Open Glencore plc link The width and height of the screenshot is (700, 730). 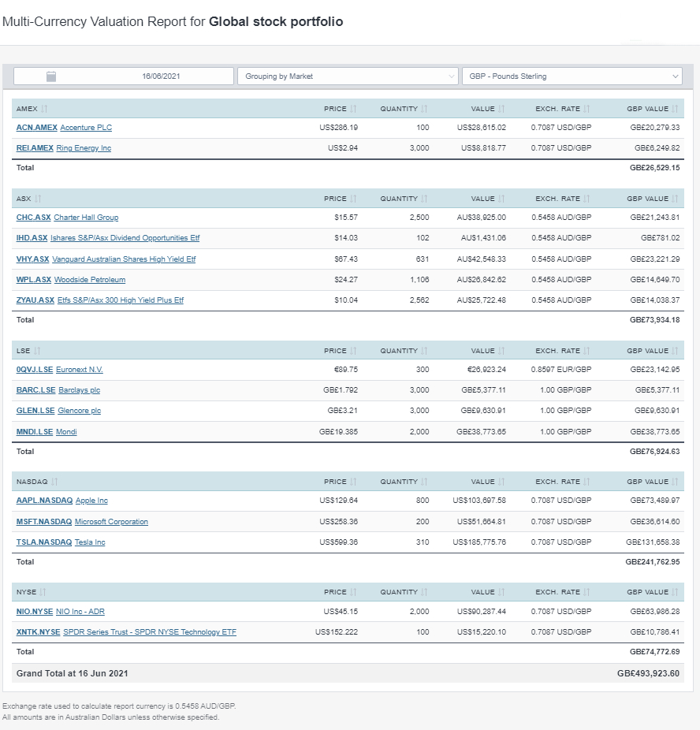pyautogui.click(x=79, y=411)
